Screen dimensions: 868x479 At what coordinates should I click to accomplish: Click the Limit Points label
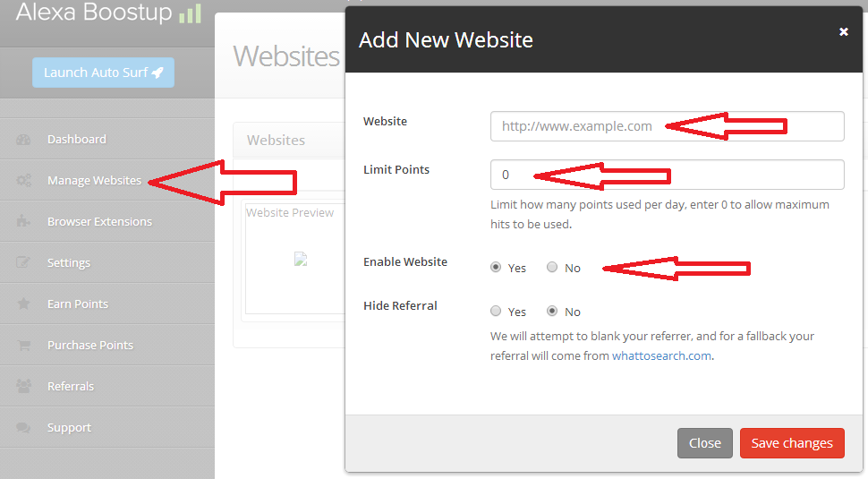pos(396,169)
